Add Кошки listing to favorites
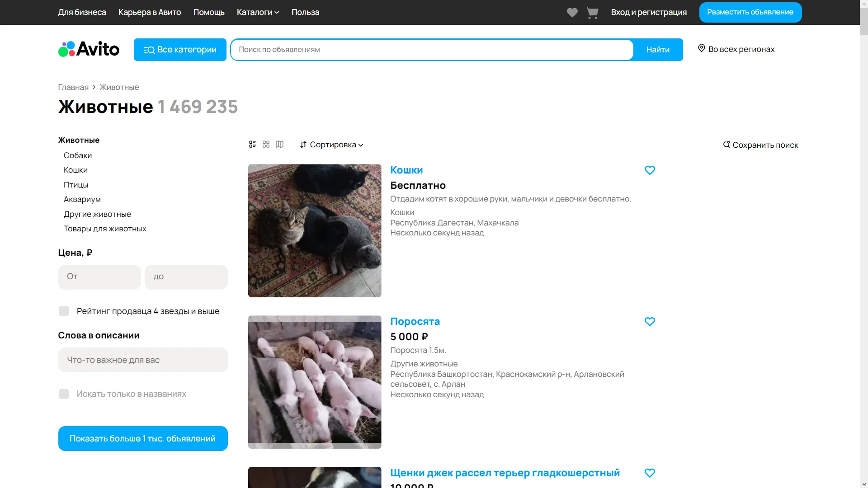The height and width of the screenshot is (488, 868). (x=650, y=170)
